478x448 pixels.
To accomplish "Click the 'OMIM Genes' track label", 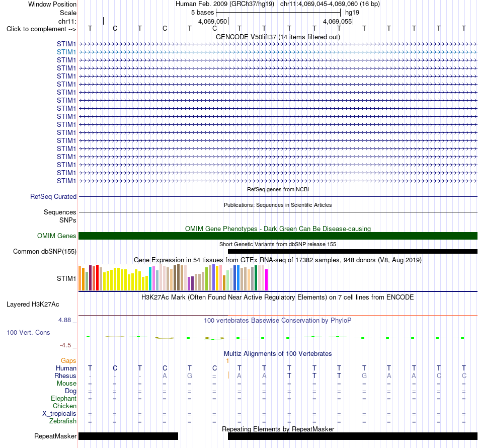I will (56, 236).
